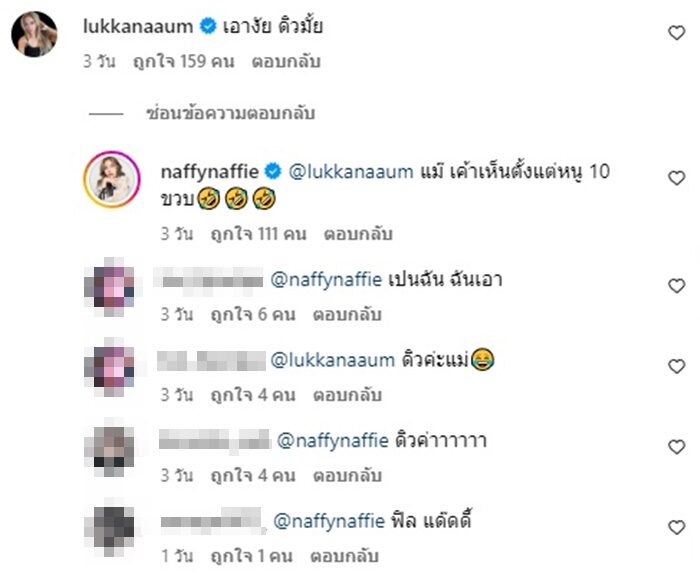700x581 pixels.
Task: Tap heart on the 'เปนฉัน ฉันเอา' reply
Action: tap(676, 286)
